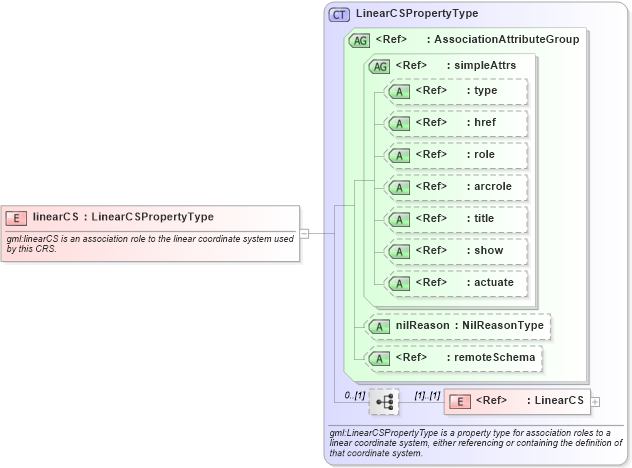Select the 'linearCS : LinearCSPropertyType' title
This screenshot has width=632, height=468.
tap(123, 217)
